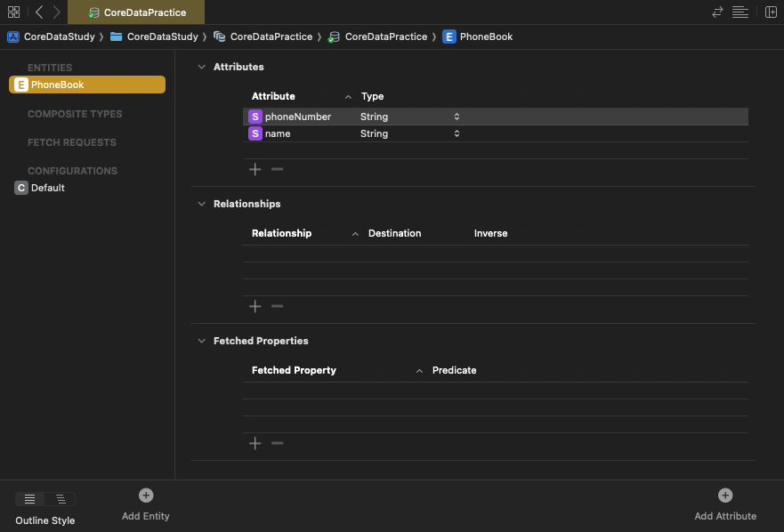Click the Destination column header
Image resolution: width=784 pixels, height=532 pixels.
[394, 233]
